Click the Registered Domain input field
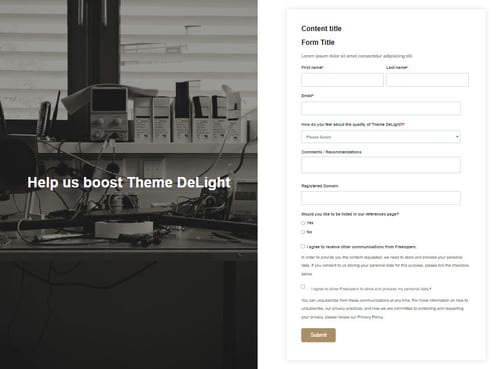This screenshot has width=500, height=369. (x=381, y=198)
